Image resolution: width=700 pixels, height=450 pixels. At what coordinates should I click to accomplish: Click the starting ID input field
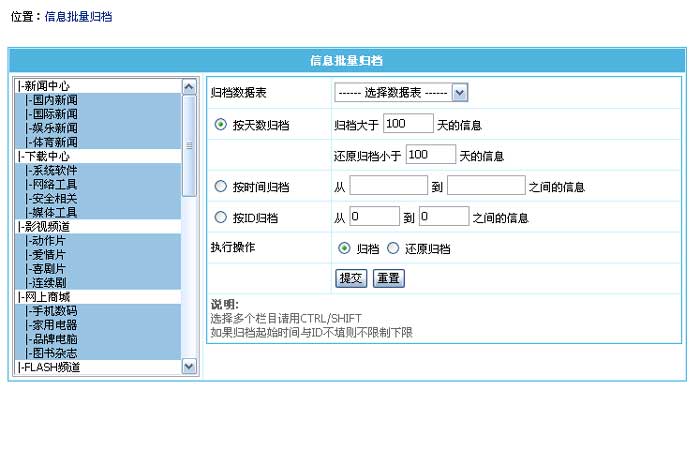373,217
